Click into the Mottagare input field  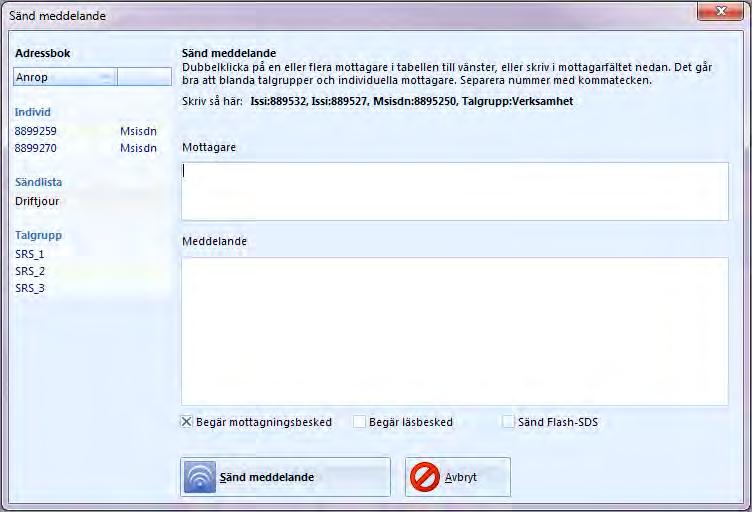coord(455,191)
